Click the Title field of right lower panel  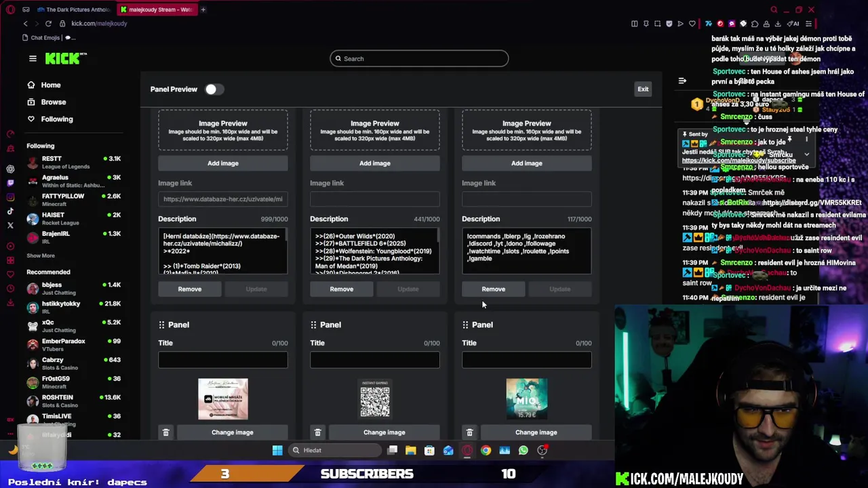point(527,361)
